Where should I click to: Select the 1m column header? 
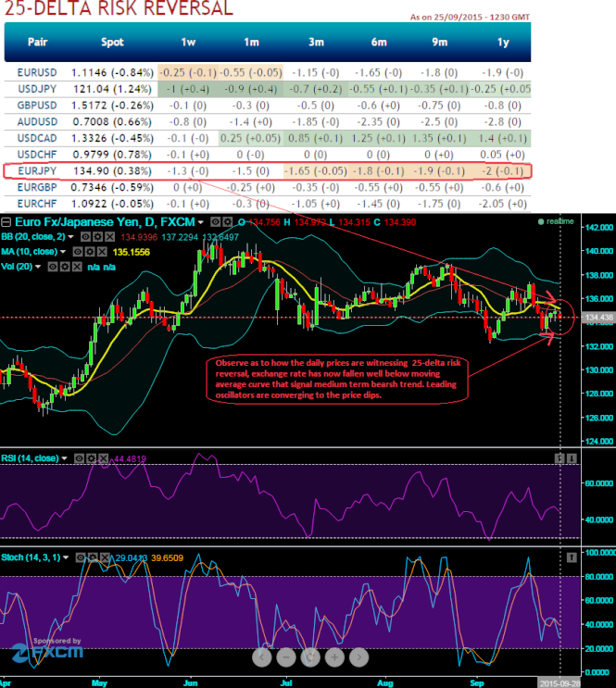(252, 42)
